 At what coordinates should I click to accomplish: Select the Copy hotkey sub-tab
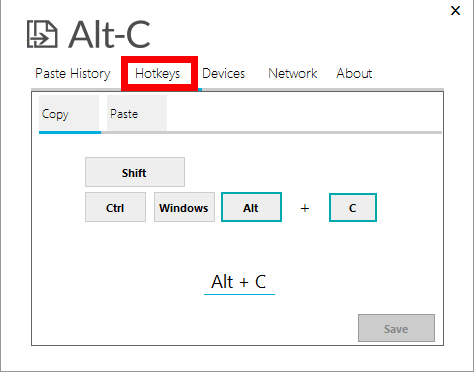pos(69,113)
